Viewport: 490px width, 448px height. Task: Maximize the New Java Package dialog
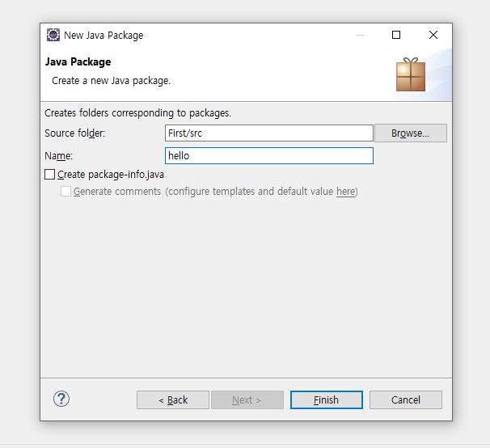[396, 35]
